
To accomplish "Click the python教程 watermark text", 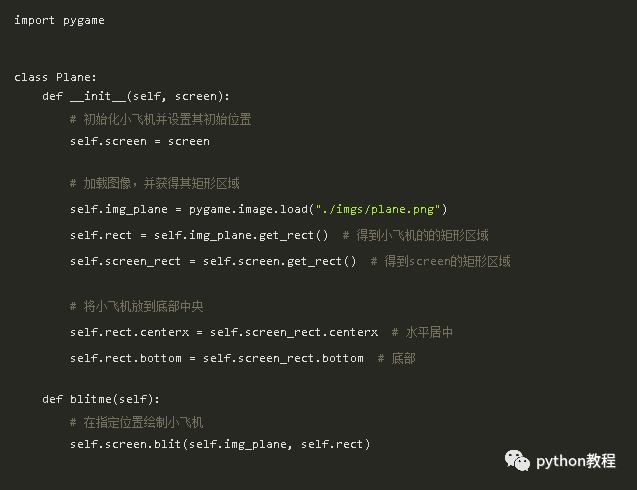I will point(576,461).
